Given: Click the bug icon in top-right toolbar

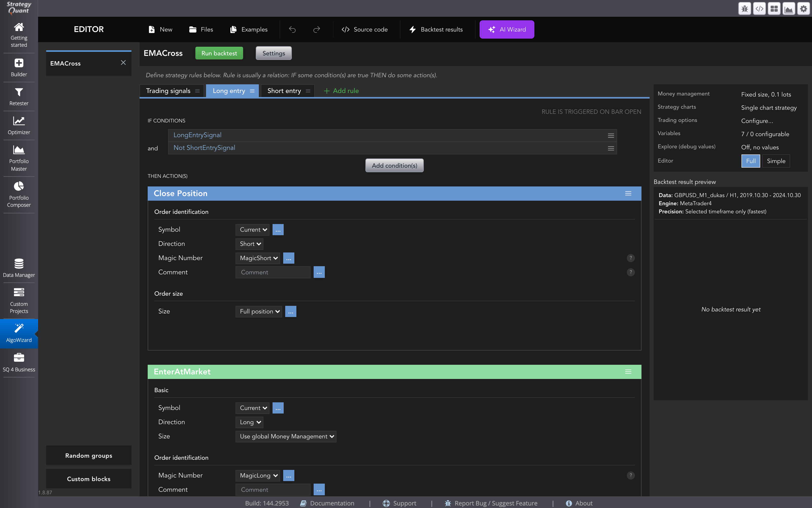Looking at the screenshot, I should [745, 9].
